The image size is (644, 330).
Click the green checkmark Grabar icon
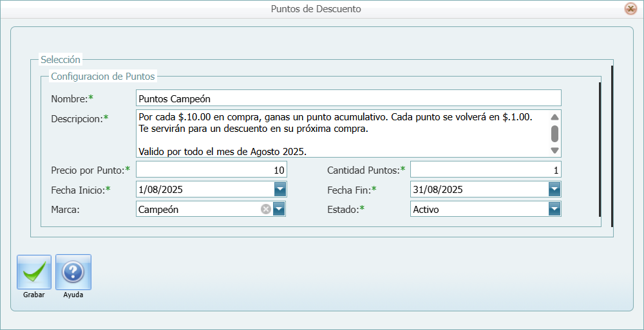(33, 272)
